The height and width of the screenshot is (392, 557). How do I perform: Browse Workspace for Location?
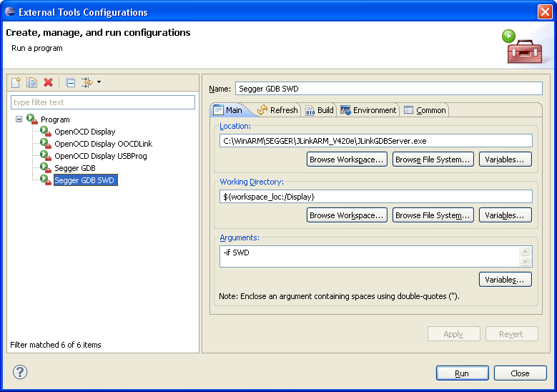click(x=347, y=160)
